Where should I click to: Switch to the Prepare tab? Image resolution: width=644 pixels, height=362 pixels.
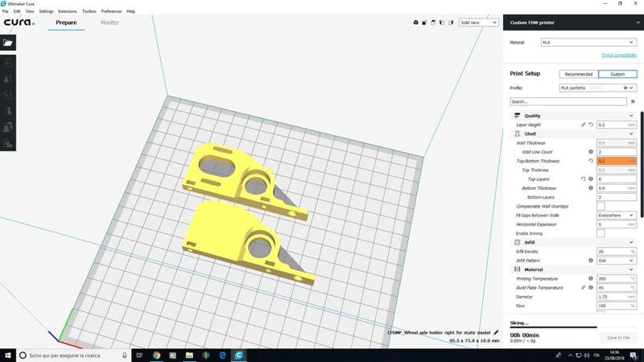click(x=66, y=23)
